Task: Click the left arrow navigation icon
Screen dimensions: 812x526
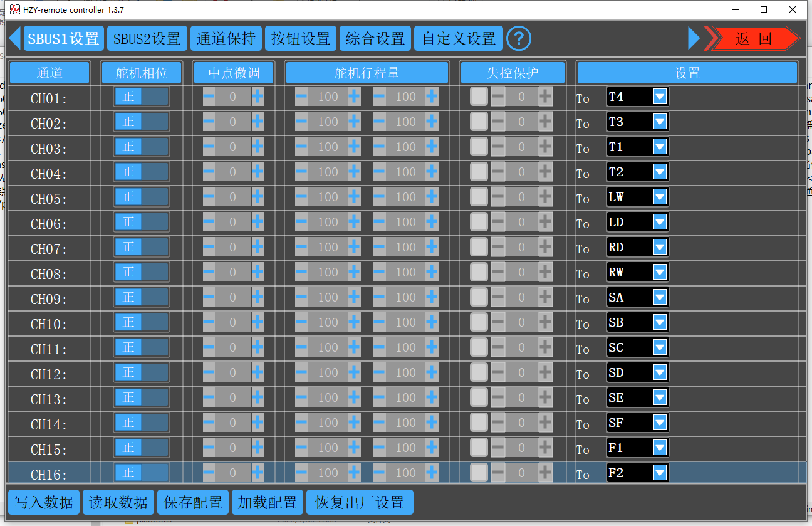Action: 14,38
